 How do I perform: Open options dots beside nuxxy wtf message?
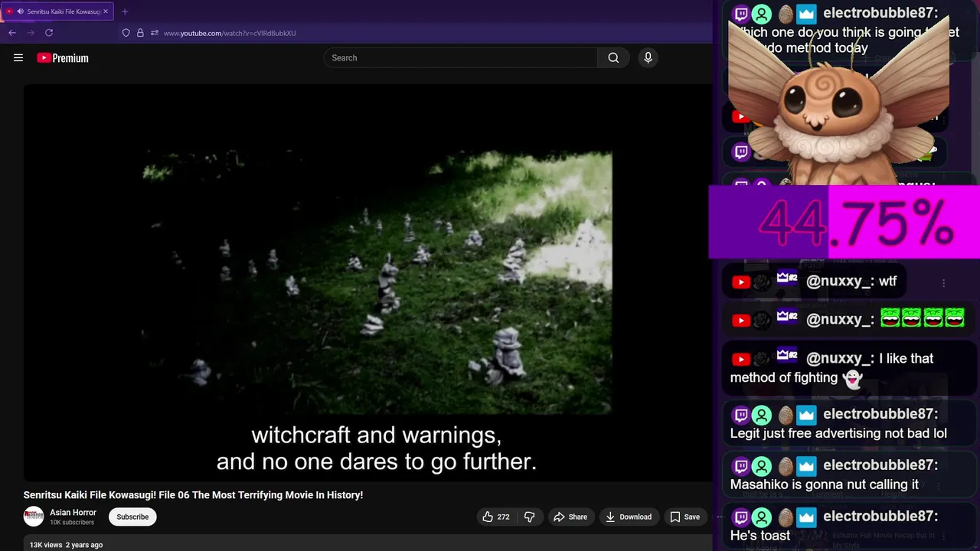(x=943, y=283)
